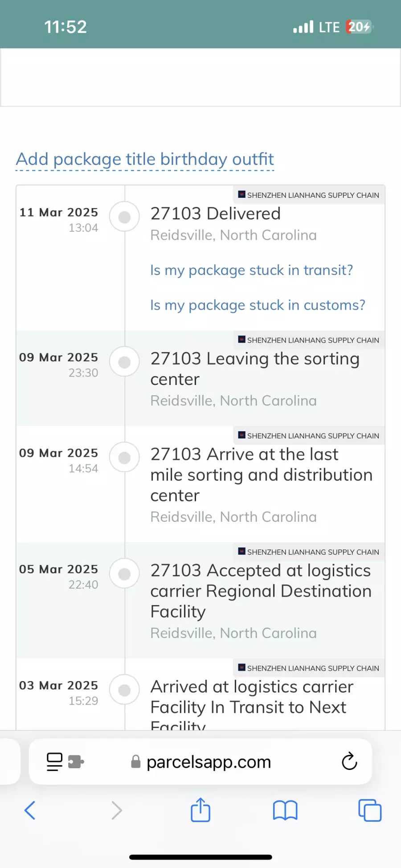The image size is (401, 868).
Task: Open the Safari share sheet
Action: [x=200, y=810]
